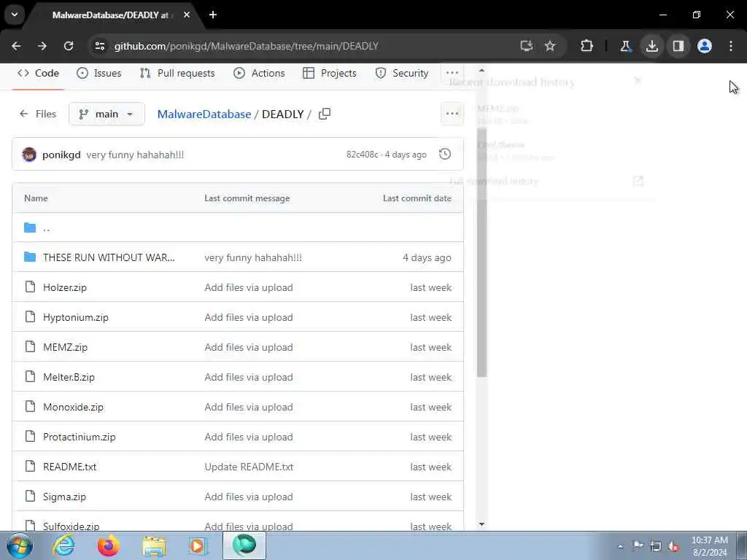This screenshot has width=747, height=560.
Task: Click file icon beside MEMZ.zip
Action: click(x=30, y=346)
